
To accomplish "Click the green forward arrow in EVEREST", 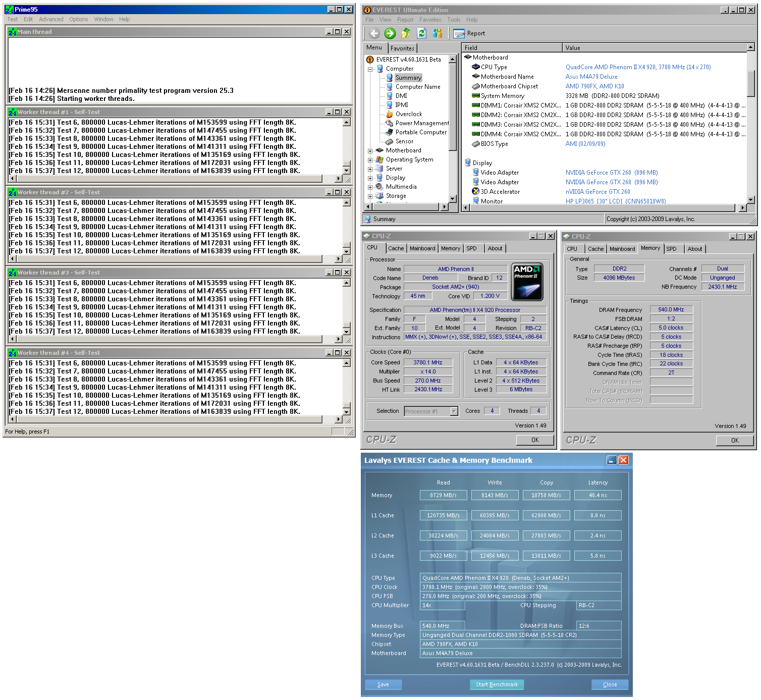I will [x=390, y=33].
